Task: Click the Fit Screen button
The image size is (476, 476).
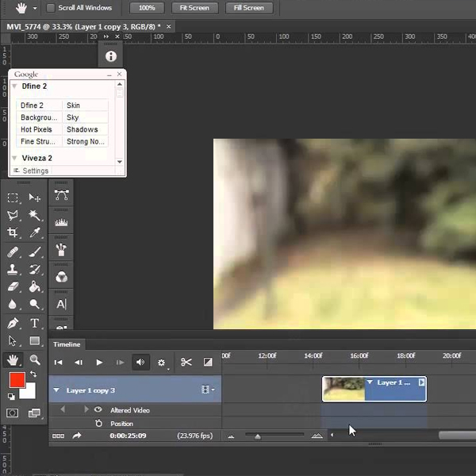Action: pos(194,8)
